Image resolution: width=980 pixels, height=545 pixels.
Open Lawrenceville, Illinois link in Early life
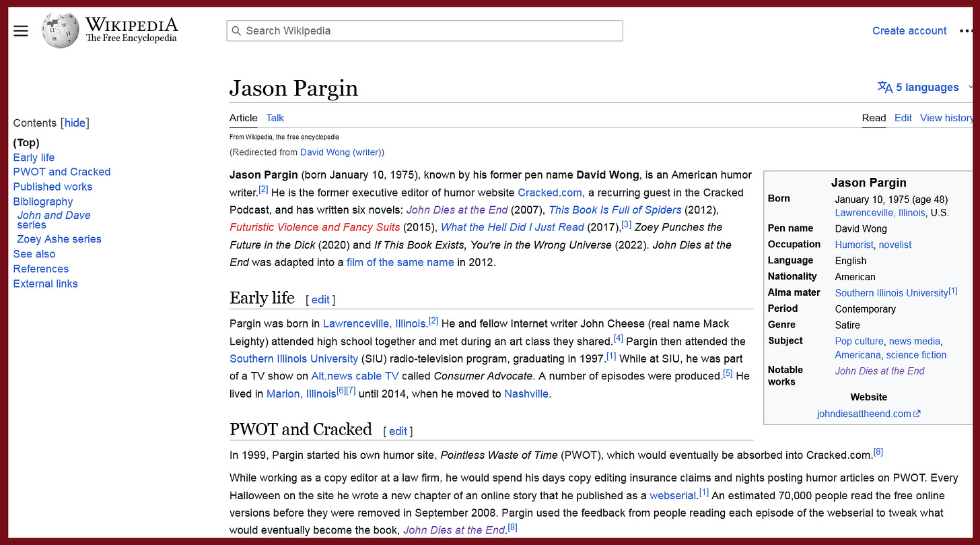[x=374, y=323]
